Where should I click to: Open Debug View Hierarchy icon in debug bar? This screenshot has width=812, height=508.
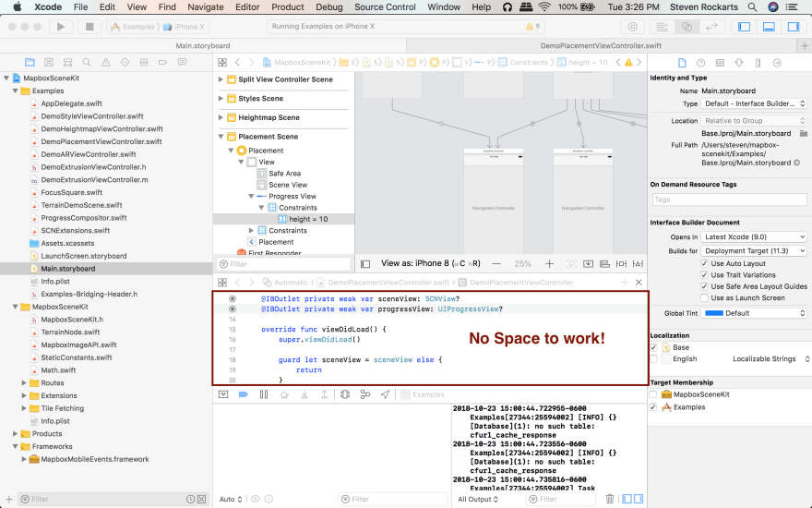(345, 394)
